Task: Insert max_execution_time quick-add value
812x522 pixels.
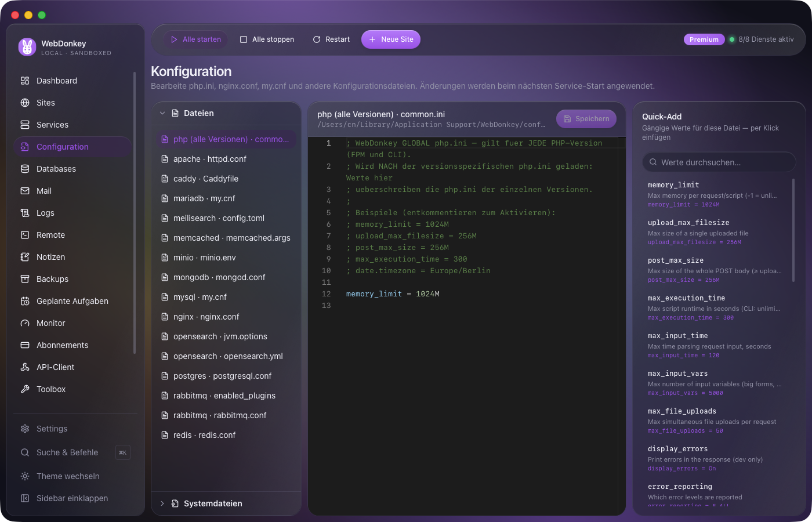Action: [x=716, y=307]
